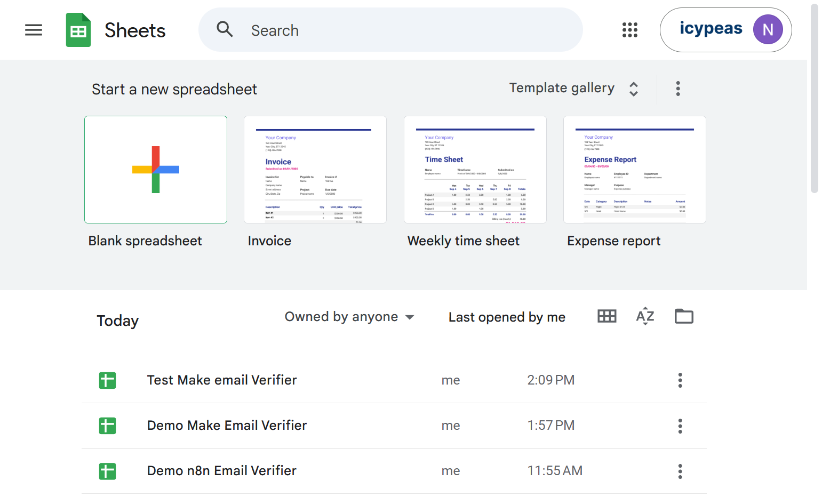Click sheet icon of Demo Make Email Verifier

[x=107, y=426]
